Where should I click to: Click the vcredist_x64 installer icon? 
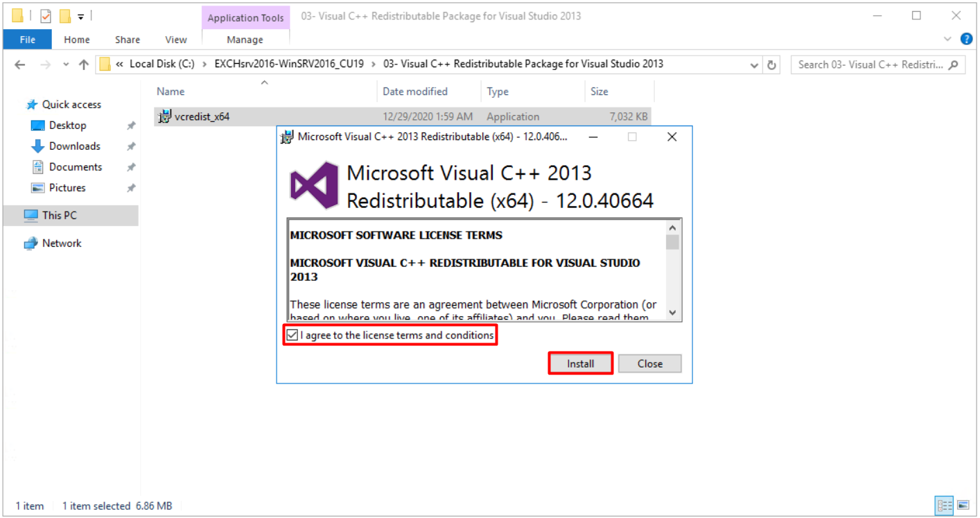(x=165, y=116)
